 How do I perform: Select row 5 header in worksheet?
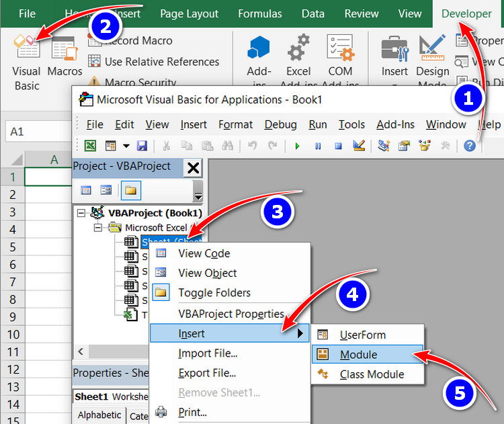13,247
